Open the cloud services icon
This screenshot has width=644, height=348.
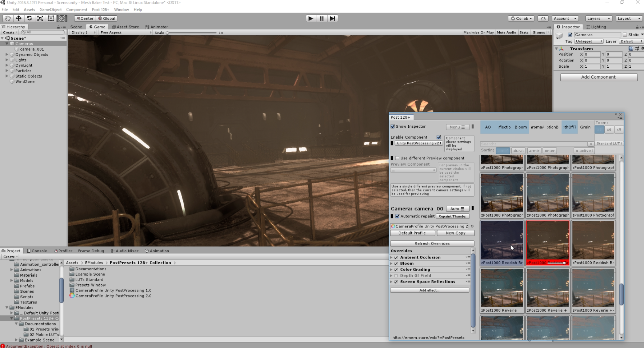point(543,19)
